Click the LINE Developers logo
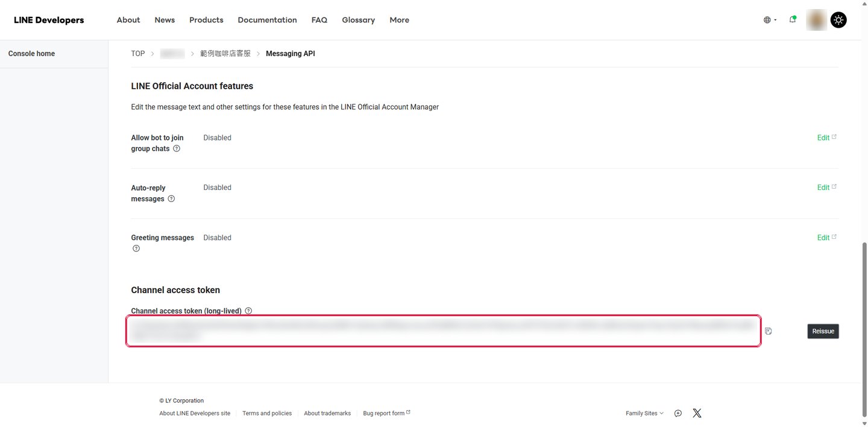Viewport: 868px width, 427px height. click(x=49, y=20)
